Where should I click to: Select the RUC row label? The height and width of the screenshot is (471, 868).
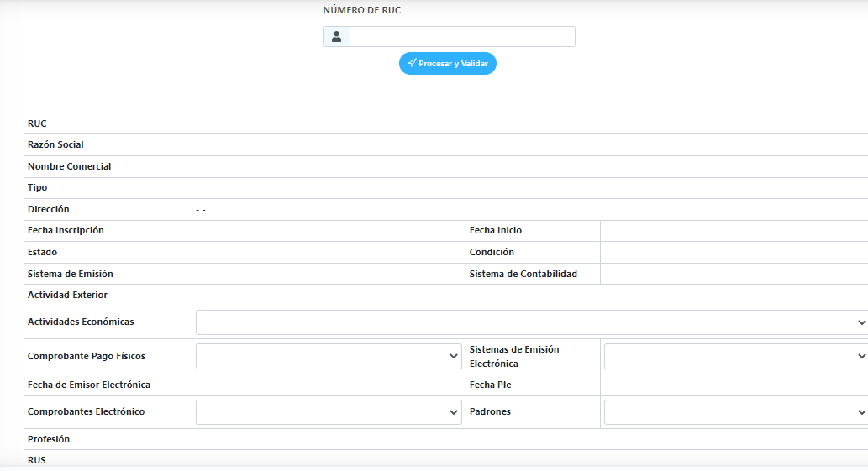point(37,123)
